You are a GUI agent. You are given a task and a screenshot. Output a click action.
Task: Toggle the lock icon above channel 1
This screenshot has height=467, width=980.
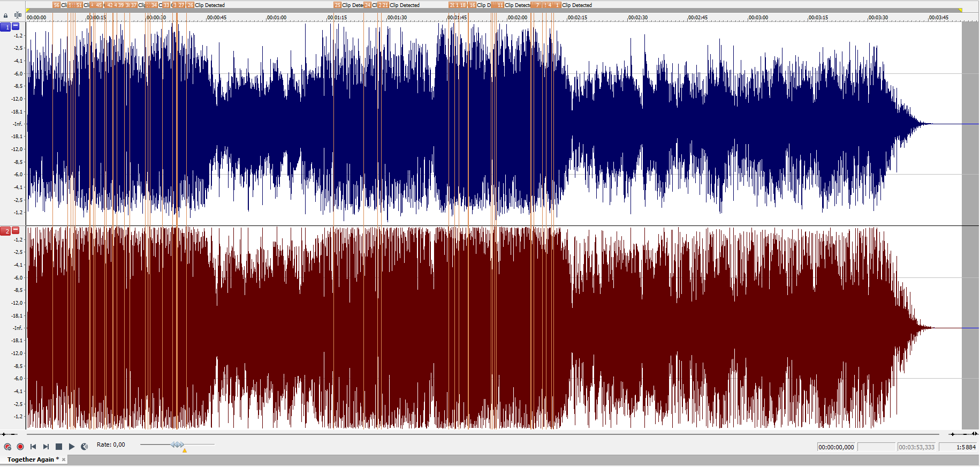point(6,16)
